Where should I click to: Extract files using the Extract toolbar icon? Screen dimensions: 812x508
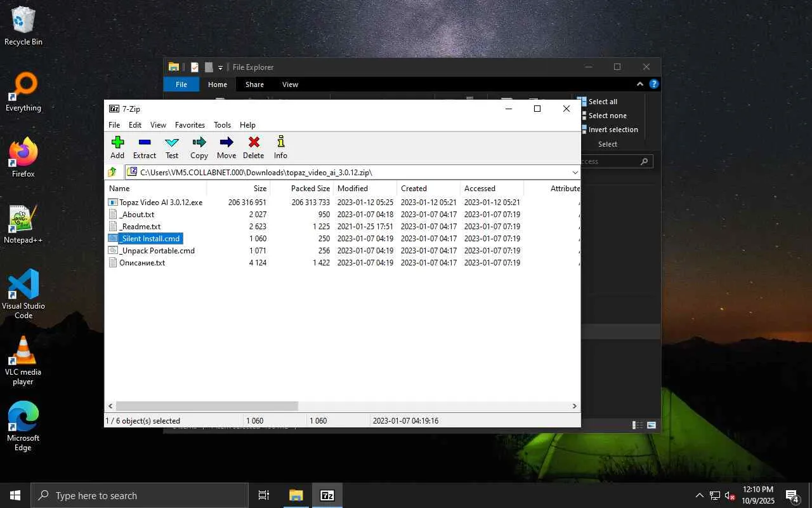[x=145, y=147]
